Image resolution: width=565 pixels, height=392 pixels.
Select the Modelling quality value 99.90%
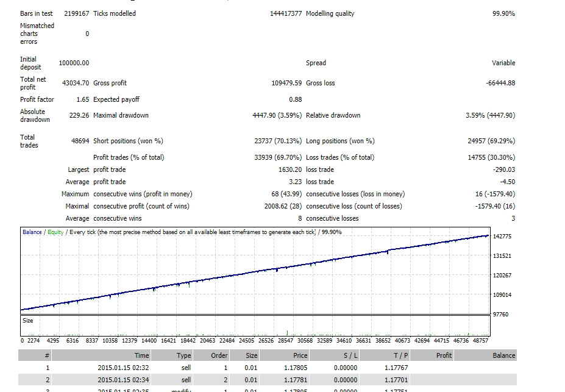click(503, 13)
